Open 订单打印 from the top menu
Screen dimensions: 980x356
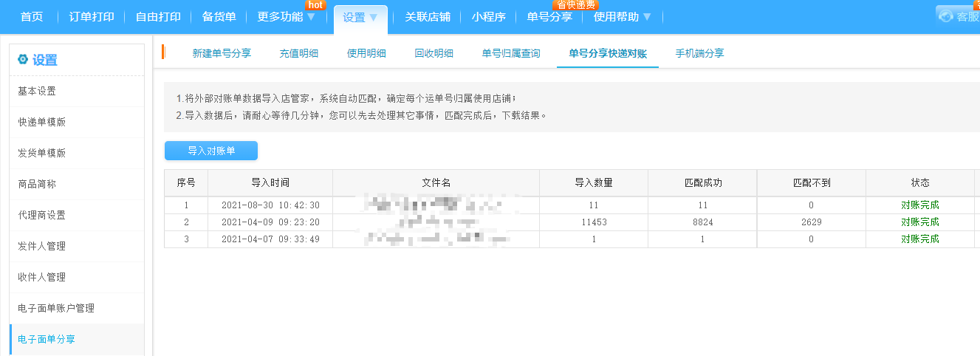(92, 17)
